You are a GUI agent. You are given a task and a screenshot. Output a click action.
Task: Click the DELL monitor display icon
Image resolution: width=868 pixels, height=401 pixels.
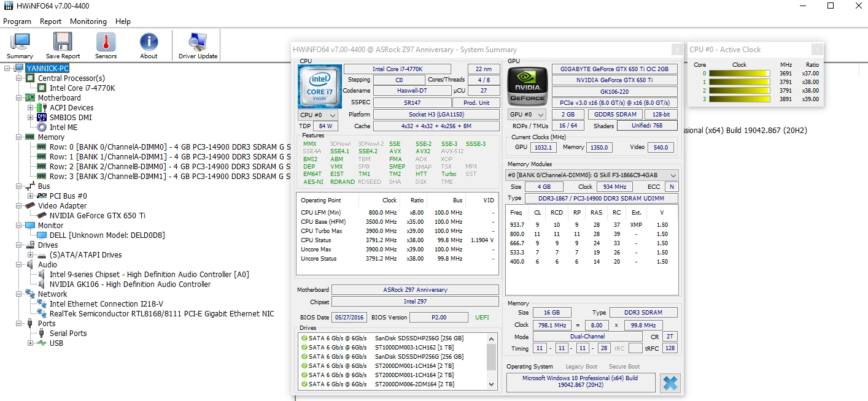[x=42, y=235]
